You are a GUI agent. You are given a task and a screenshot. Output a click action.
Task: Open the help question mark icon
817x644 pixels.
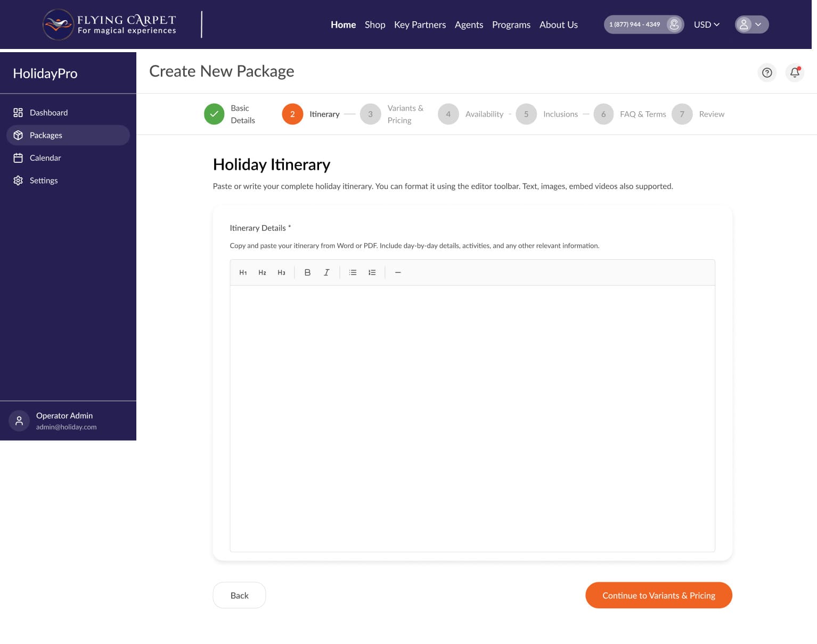pyautogui.click(x=767, y=72)
